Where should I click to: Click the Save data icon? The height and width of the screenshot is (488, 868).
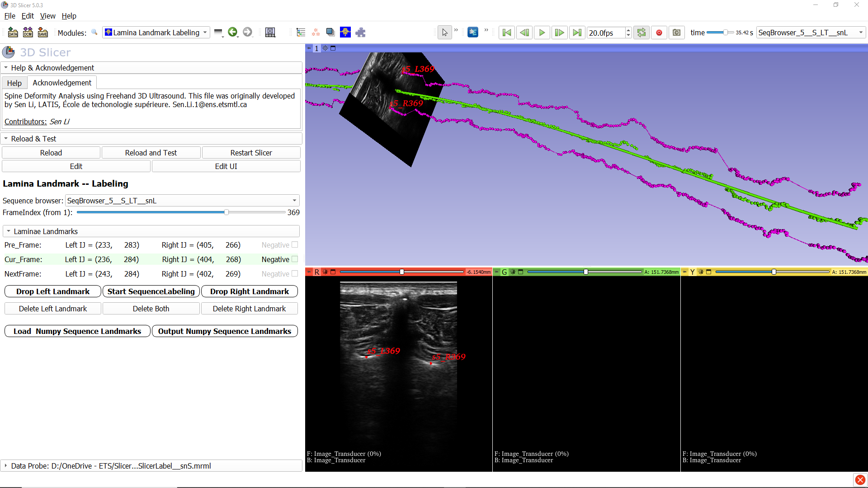pyautogui.click(x=42, y=33)
